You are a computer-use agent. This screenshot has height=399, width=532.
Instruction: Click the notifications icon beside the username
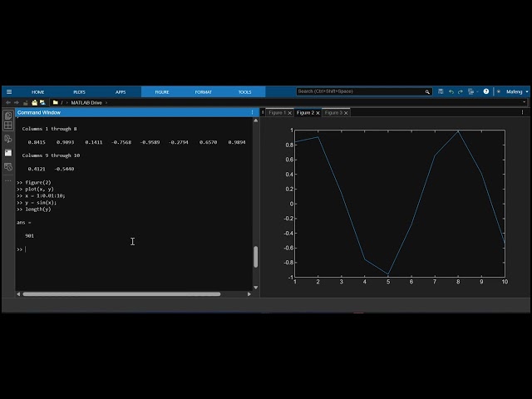click(499, 91)
